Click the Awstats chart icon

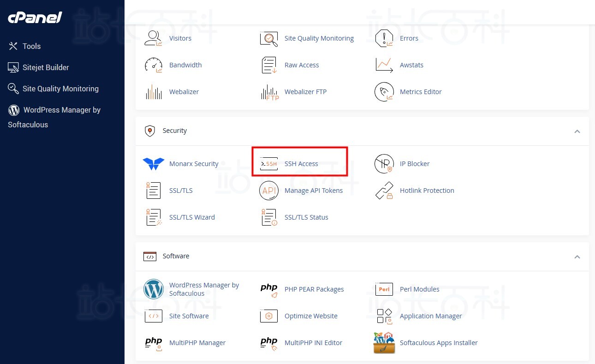384,65
